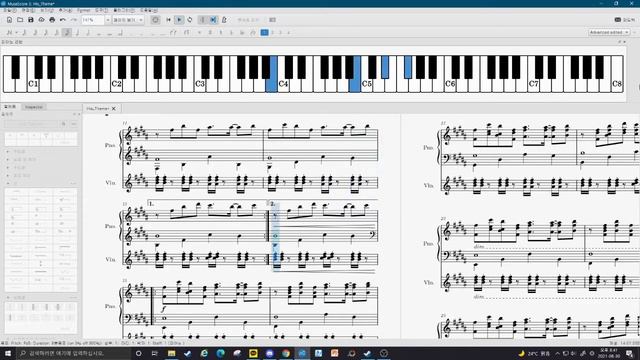The width and height of the screenshot is (640, 360).
Task: Toggle Pan score during playback
Action: coord(213,20)
